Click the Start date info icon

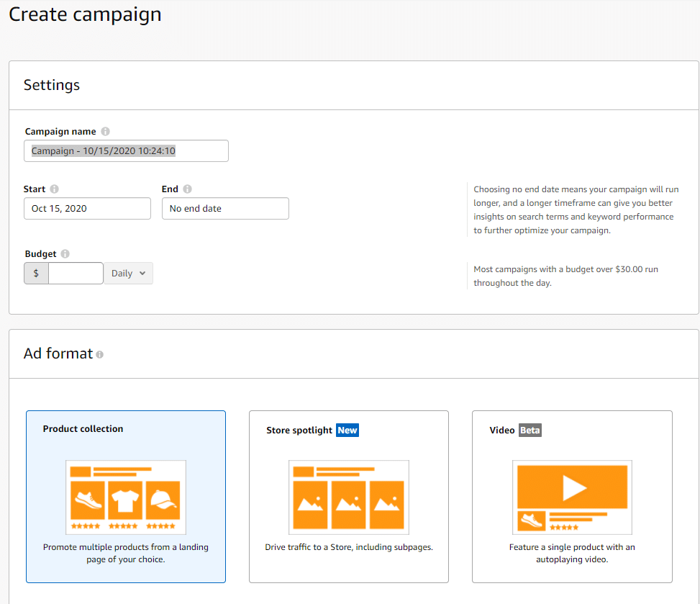tap(55, 189)
